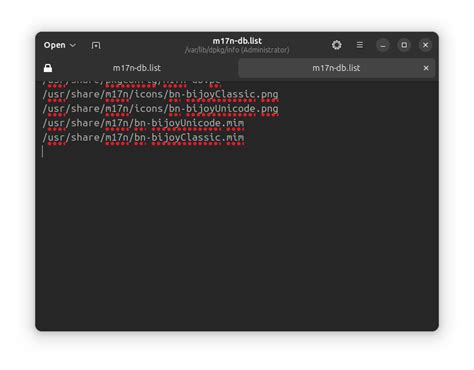Minimize the text editor window
The width and height of the screenshot is (474, 370).
383,45
